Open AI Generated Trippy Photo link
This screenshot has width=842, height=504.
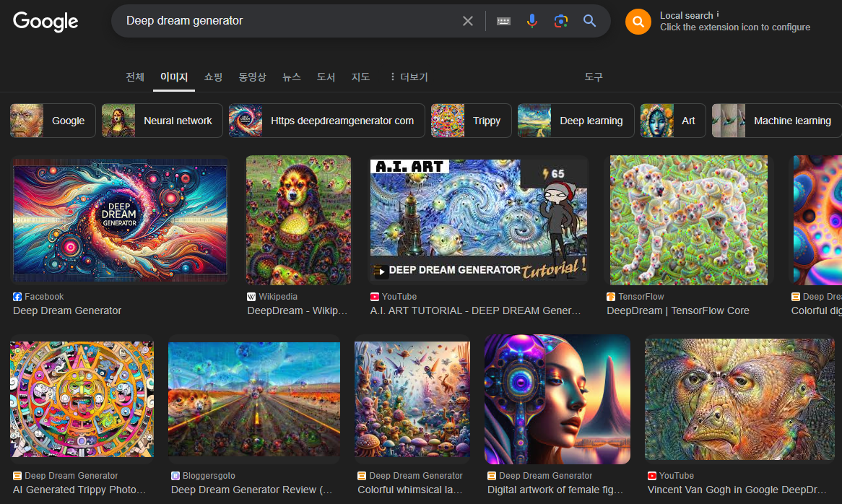(x=79, y=490)
